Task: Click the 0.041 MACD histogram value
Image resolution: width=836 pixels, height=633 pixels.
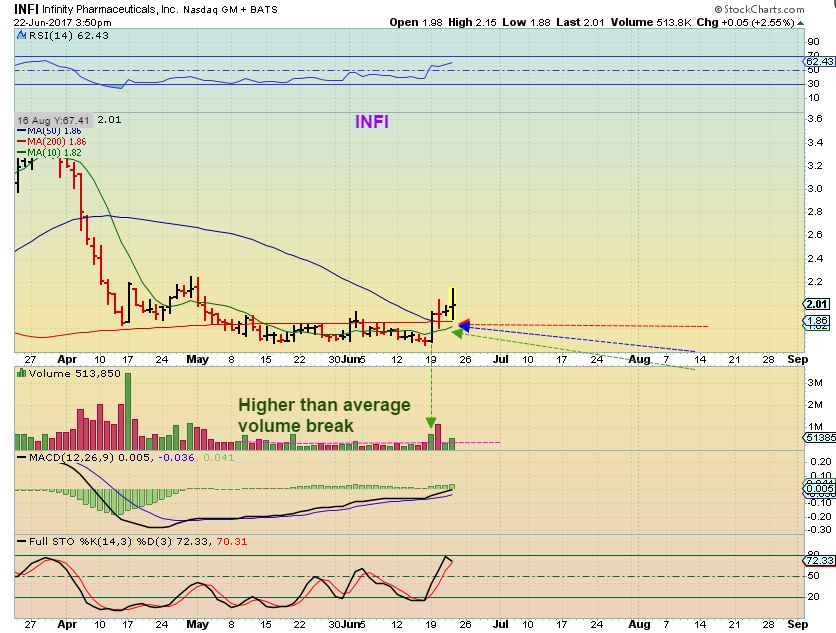Action: point(219,458)
